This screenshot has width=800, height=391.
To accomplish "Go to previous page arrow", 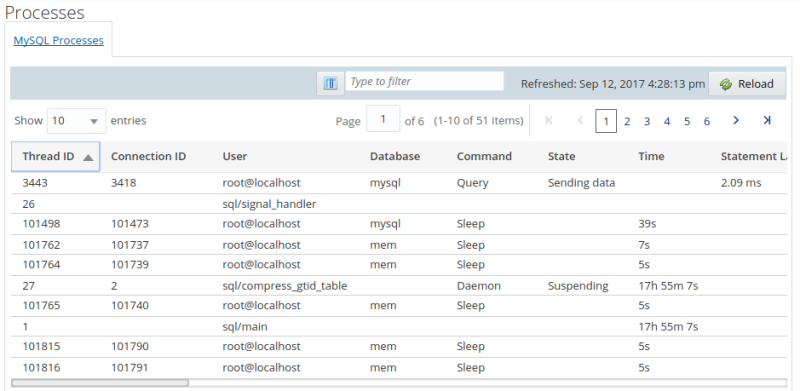I will 580,120.
